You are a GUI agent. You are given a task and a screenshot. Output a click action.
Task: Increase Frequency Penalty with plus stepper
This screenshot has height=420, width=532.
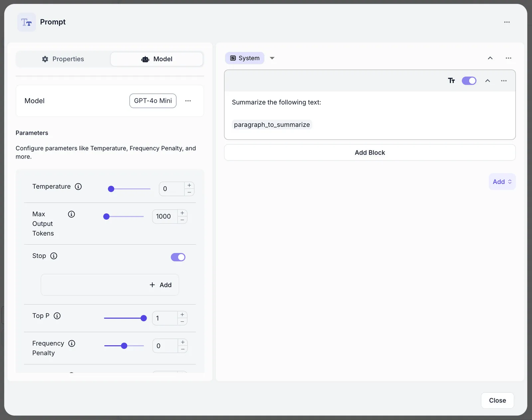pyautogui.click(x=183, y=342)
